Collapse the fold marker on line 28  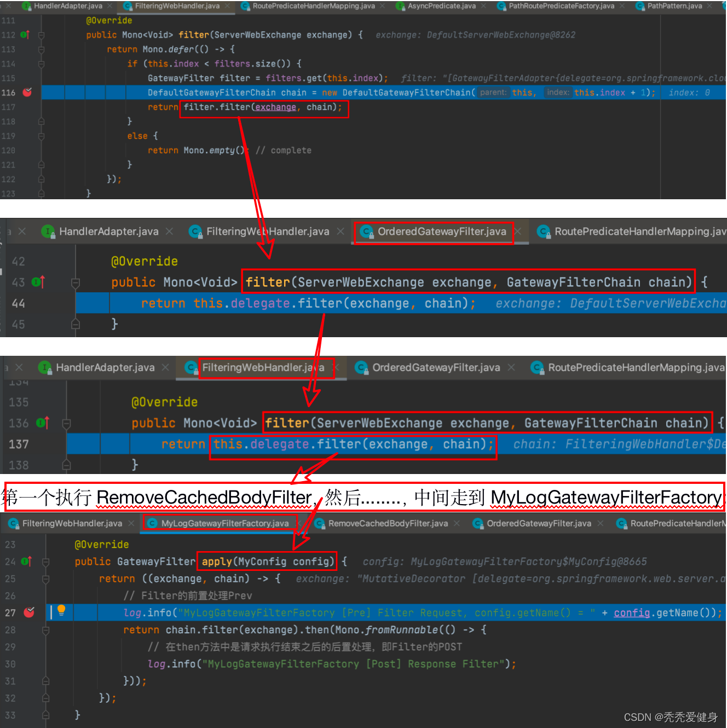45,630
